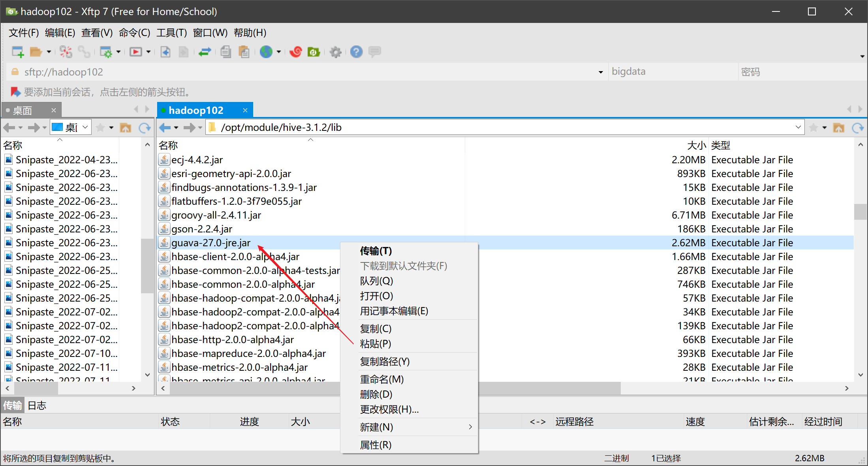Screen dimensions: 868x466
Task: Enable synchronized browsing with the arrows icon
Action: (205, 52)
